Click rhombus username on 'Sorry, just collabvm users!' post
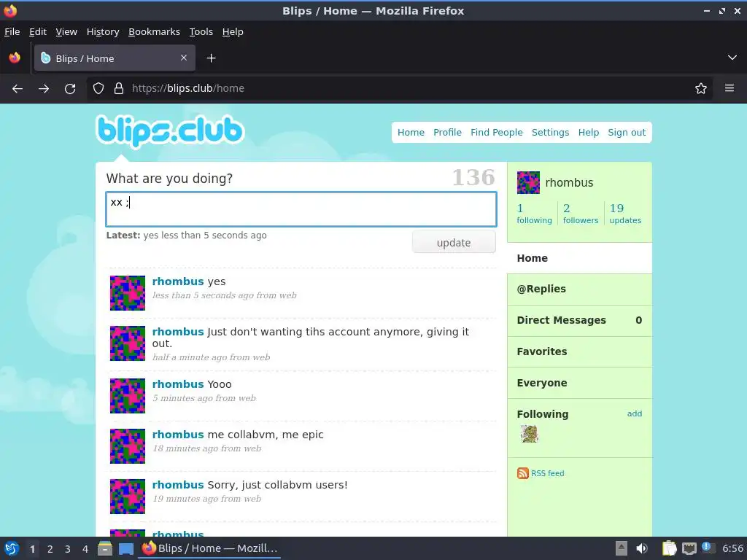The height and width of the screenshot is (560, 747). tap(178, 485)
